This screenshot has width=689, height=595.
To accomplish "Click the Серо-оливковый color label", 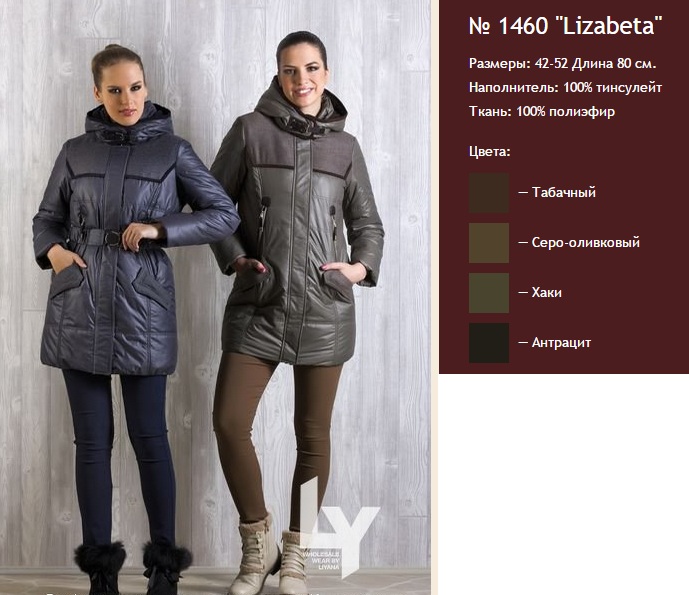I will click(x=586, y=243).
